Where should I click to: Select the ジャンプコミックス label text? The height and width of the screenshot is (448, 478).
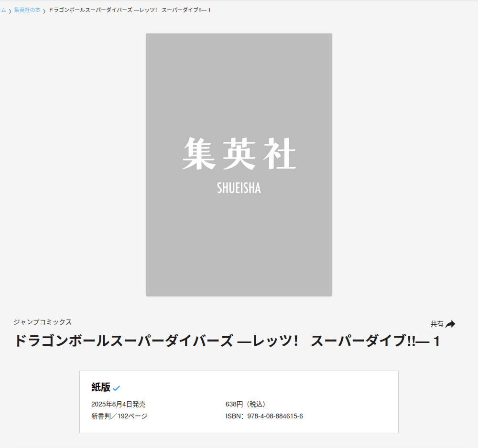43,322
